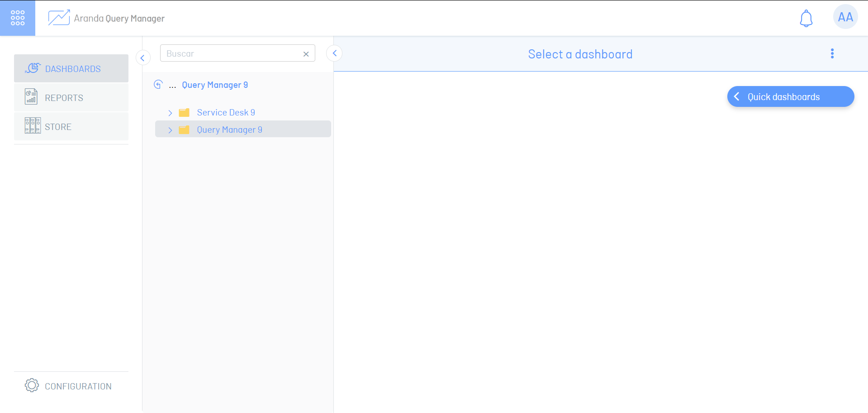
Task: Click the three-dot dashboard options menu
Action: click(832, 54)
